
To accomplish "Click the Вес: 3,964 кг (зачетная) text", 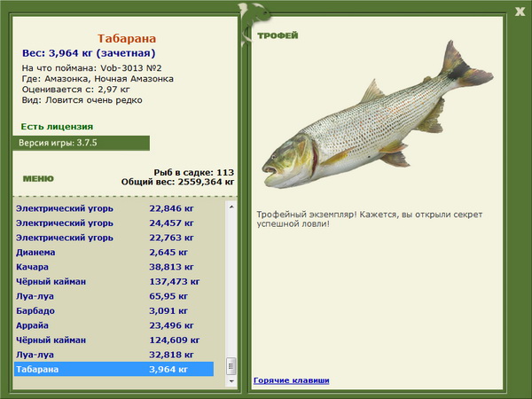I will point(89,53).
